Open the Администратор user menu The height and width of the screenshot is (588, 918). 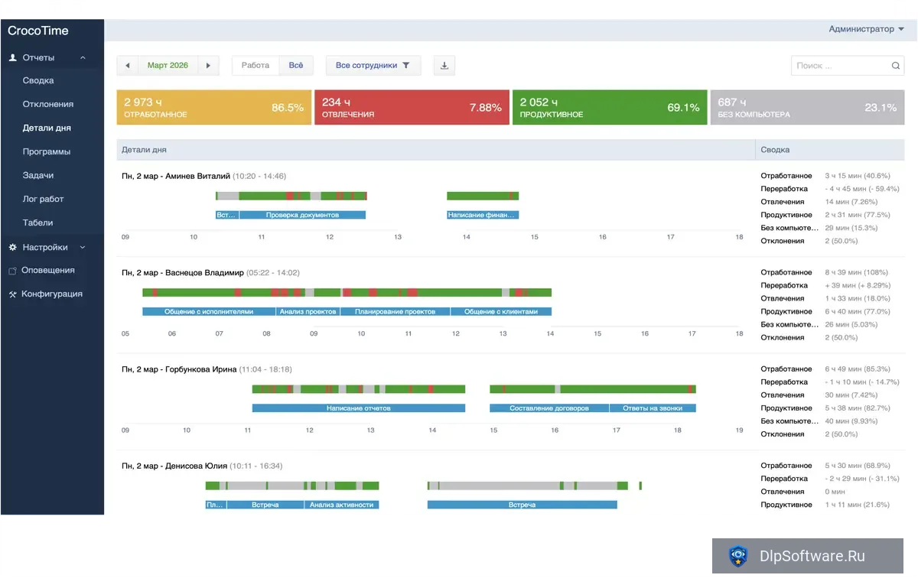866,29
